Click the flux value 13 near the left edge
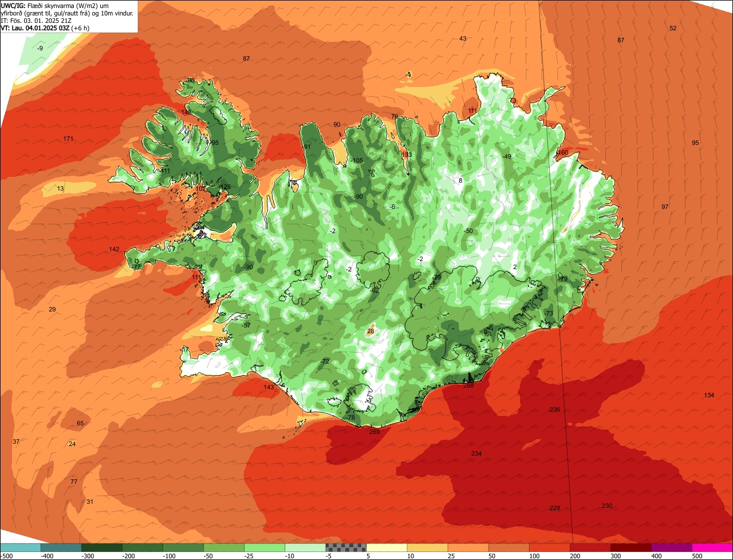Viewport: 733px width, 560px height. click(61, 188)
